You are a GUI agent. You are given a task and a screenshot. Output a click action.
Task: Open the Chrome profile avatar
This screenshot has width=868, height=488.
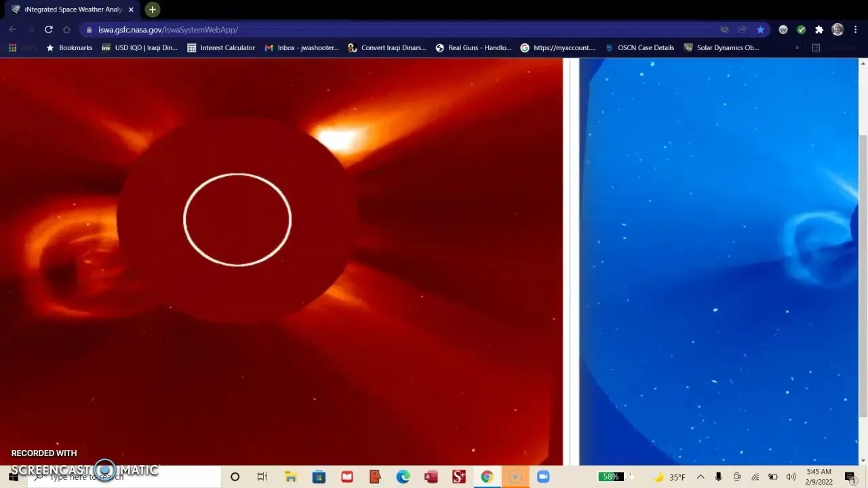click(x=837, y=30)
